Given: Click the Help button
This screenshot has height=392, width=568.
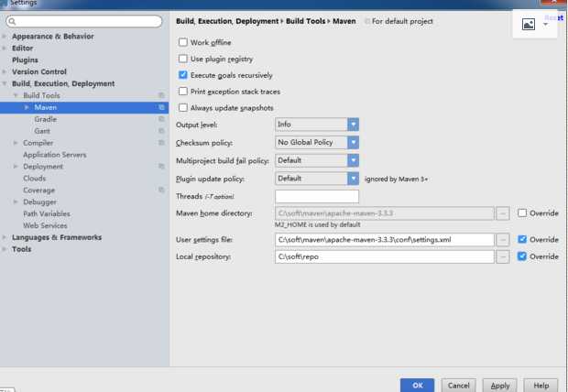Looking at the screenshot, I should point(541,386).
